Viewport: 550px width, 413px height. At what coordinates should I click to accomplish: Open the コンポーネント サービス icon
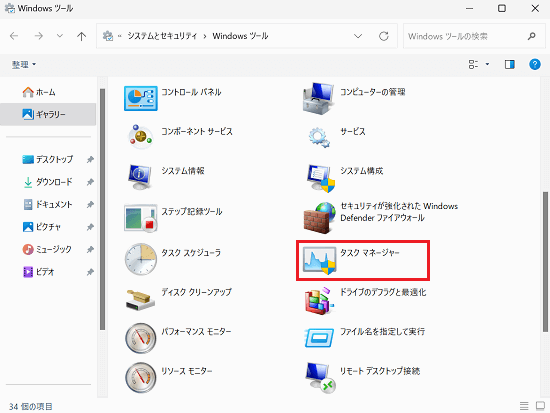[141, 137]
